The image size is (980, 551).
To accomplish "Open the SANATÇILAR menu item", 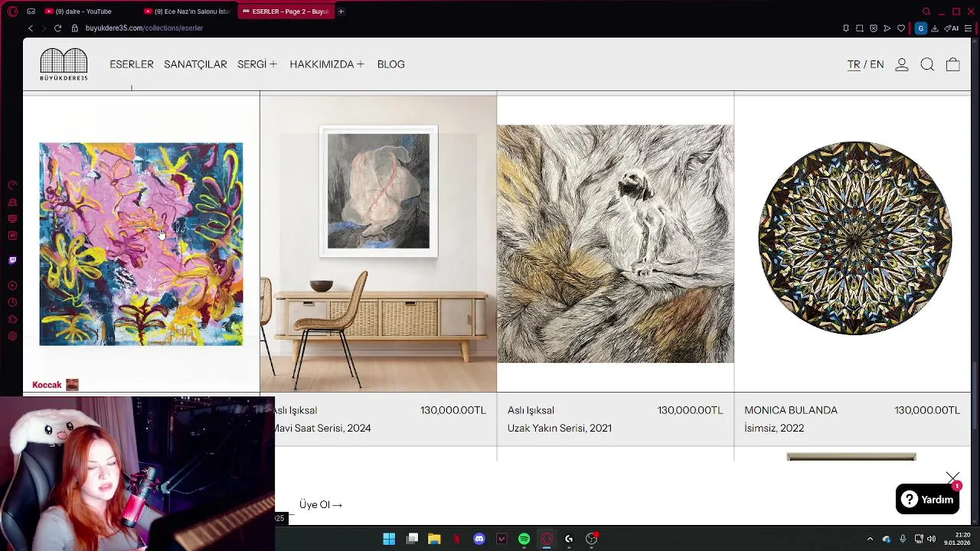I will [x=195, y=64].
